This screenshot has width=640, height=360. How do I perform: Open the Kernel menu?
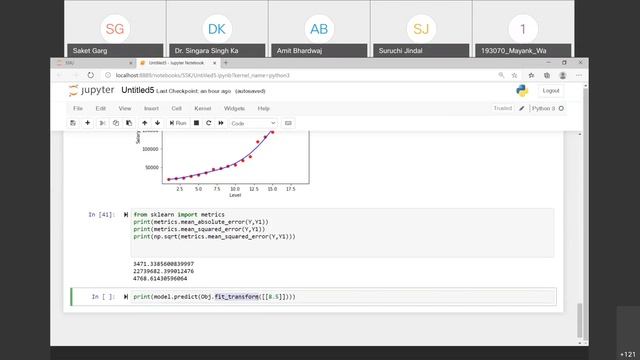pos(203,108)
